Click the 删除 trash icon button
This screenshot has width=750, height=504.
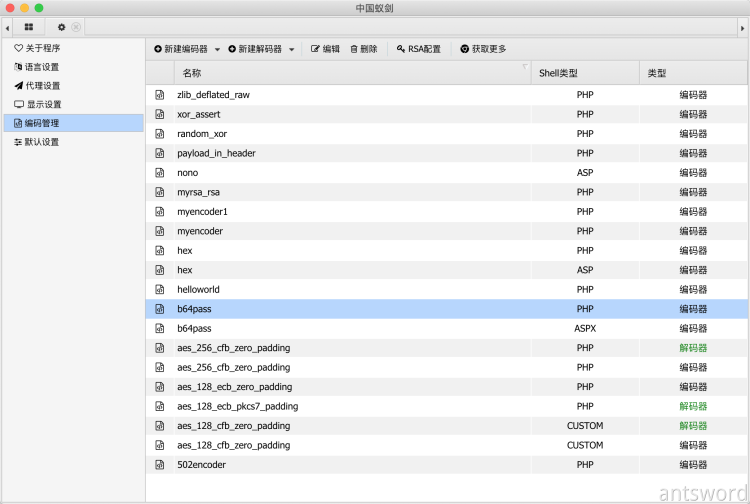click(363, 49)
